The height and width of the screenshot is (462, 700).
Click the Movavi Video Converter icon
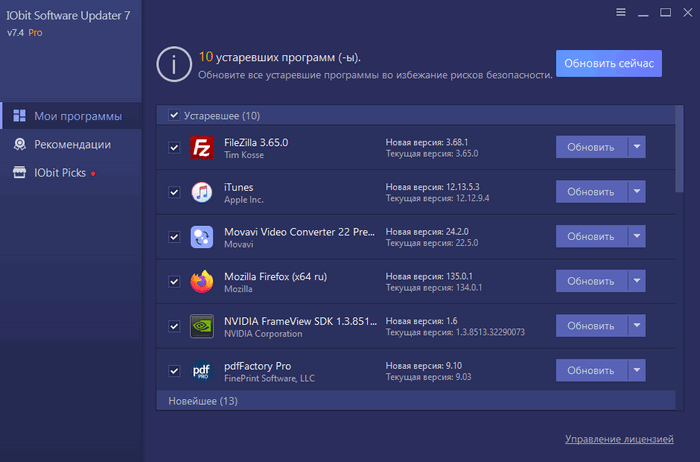pos(202,237)
